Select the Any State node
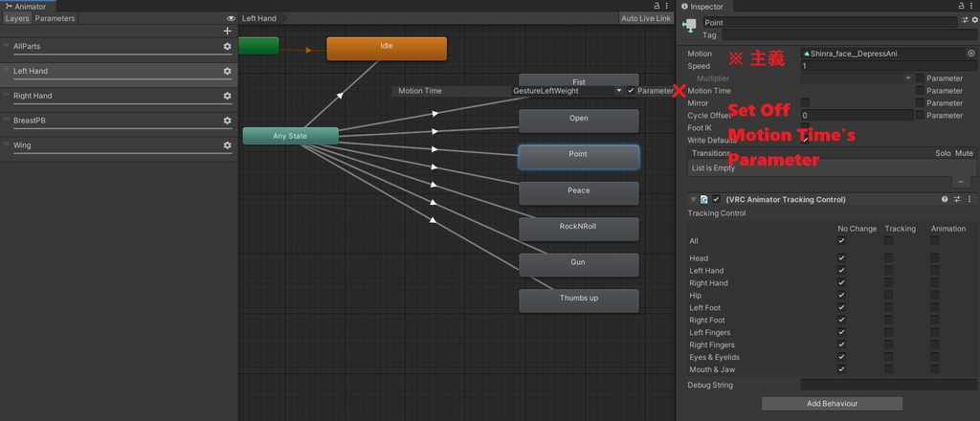The width and height of the screenshot is (980, 421). (x=290, y=136)
